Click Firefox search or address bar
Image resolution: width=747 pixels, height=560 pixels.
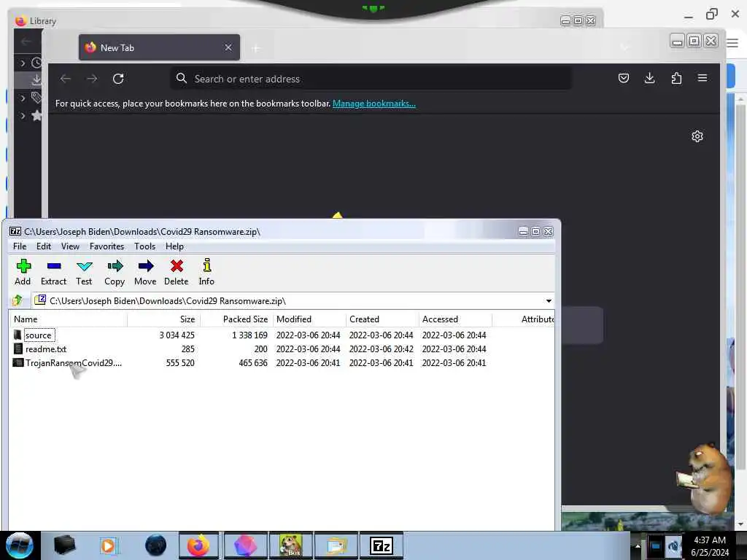[371, 79]
